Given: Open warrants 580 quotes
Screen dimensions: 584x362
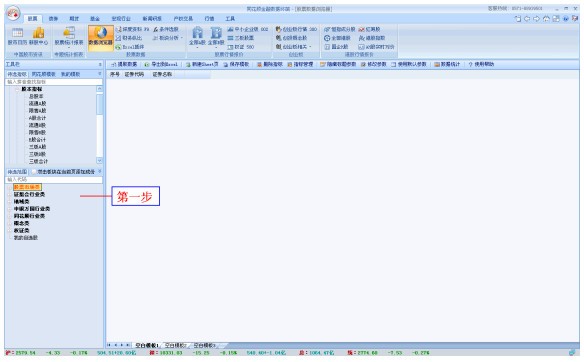Looking at the screenshot, I should [241, 47].
